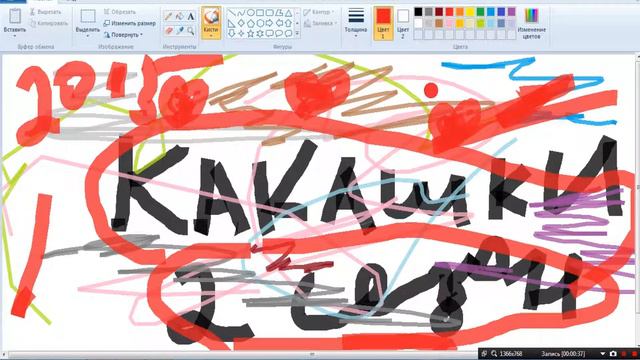Select the Fill with color bucket tool
The width and height of the screenshot is (640, 360).
pos(180,16)
